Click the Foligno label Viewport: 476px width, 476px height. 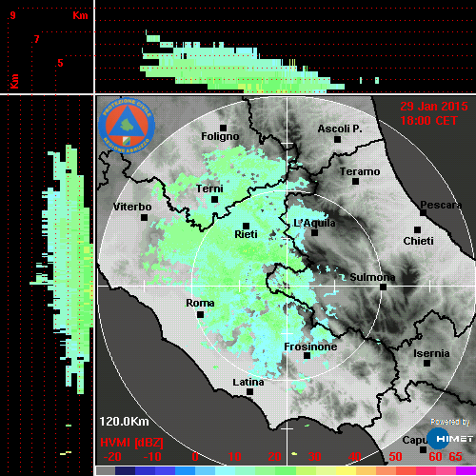tap(220, 136)
